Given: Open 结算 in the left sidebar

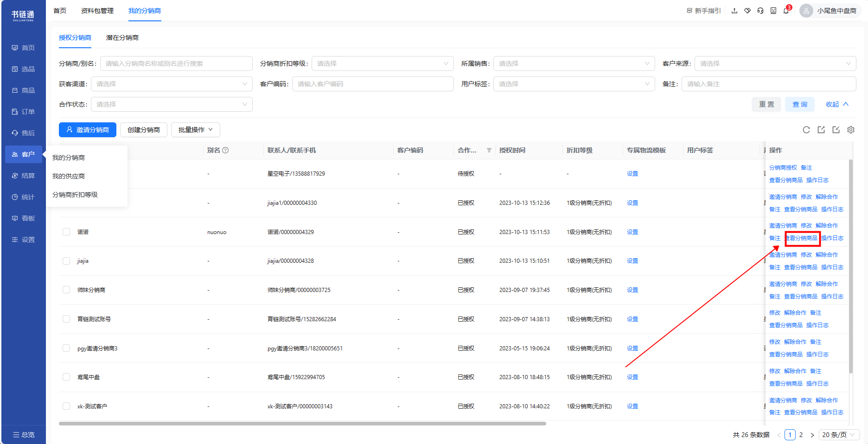Looking at the screenshot, I should tap(23, 176).
